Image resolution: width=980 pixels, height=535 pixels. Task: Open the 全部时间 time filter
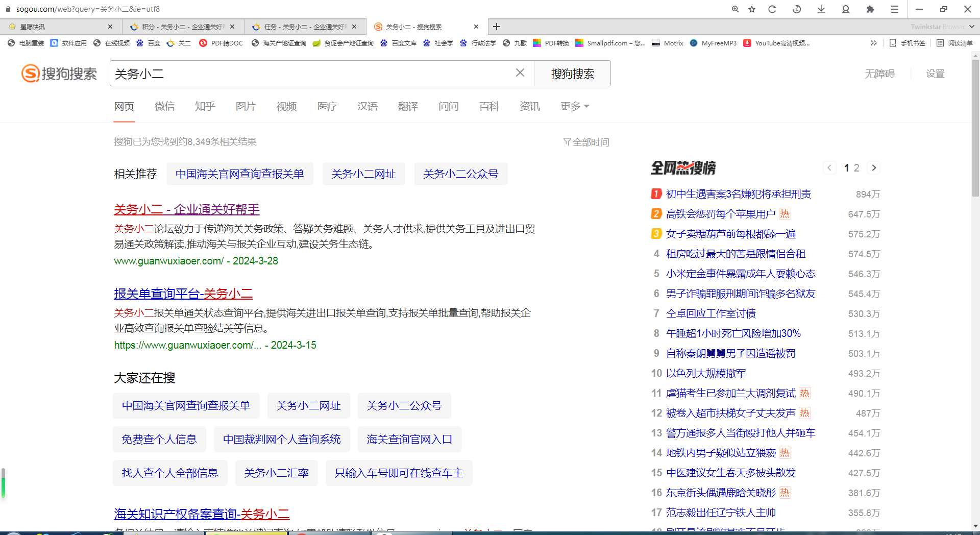point(586,142)
